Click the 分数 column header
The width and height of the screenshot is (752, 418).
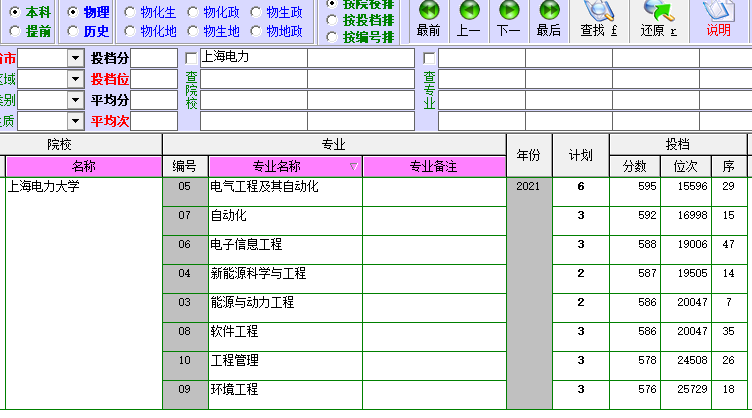634,166
